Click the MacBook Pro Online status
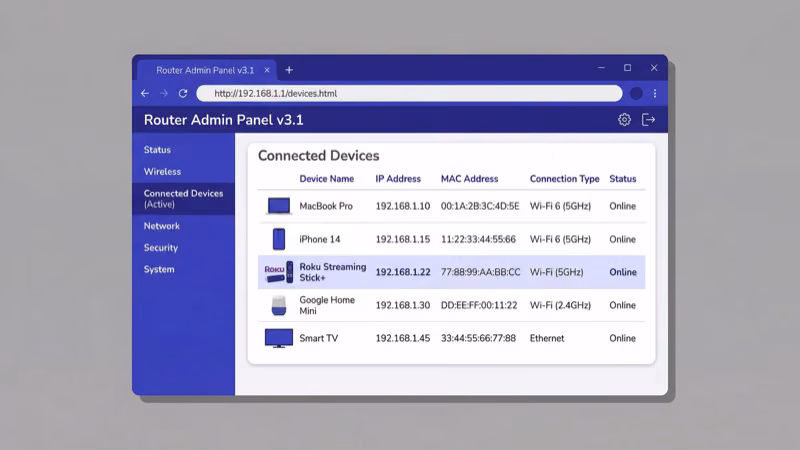 [x=622, y=206]
